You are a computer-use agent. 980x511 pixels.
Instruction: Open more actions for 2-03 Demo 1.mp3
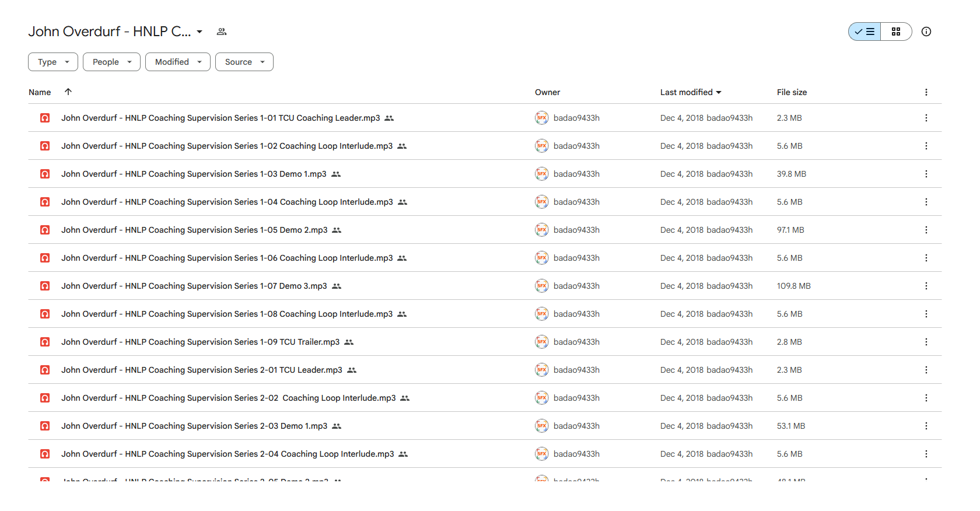click(926, 426)
